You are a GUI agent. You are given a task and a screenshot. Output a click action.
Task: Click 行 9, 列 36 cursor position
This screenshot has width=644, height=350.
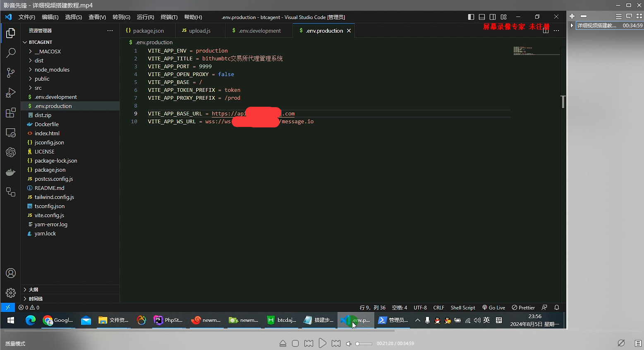(x=373, y=307)
